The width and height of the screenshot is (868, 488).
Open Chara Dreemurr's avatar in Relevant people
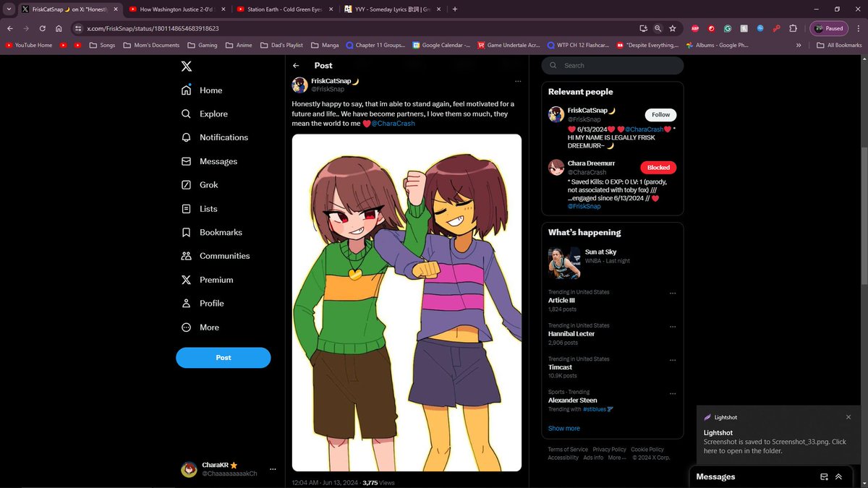tap(556, 168)
